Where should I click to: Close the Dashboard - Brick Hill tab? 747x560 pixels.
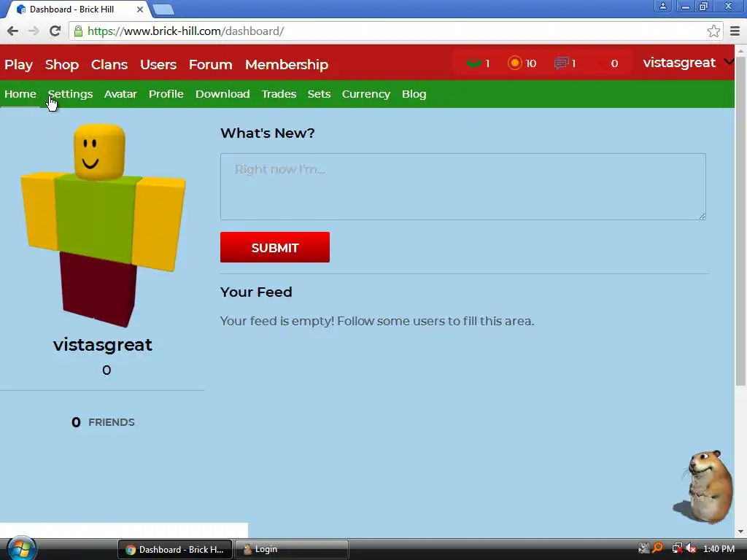click(x=139, y=9)
